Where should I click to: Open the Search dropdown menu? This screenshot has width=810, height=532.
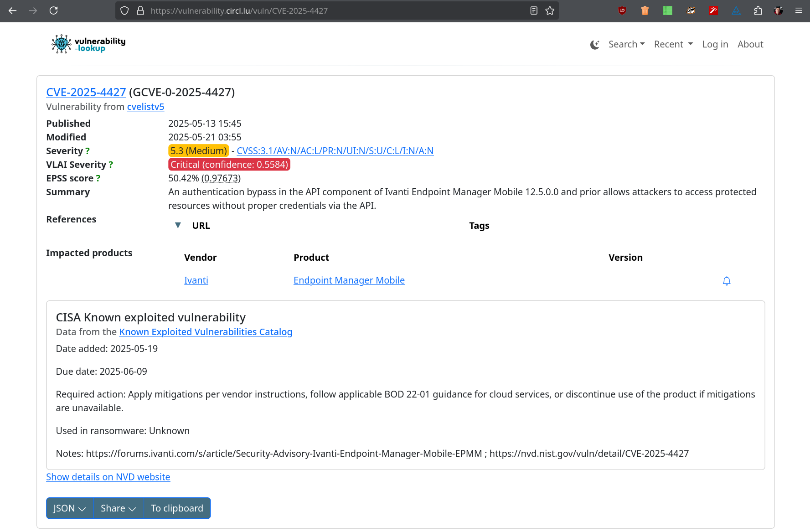click(x=627, y=44)
